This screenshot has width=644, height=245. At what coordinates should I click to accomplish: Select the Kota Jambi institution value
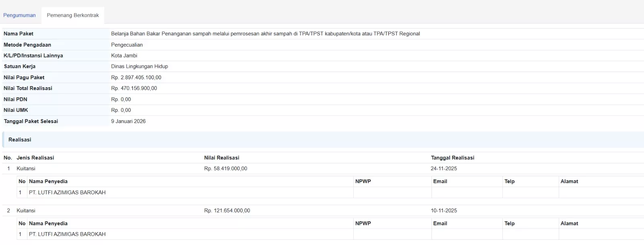coord(124,56)
